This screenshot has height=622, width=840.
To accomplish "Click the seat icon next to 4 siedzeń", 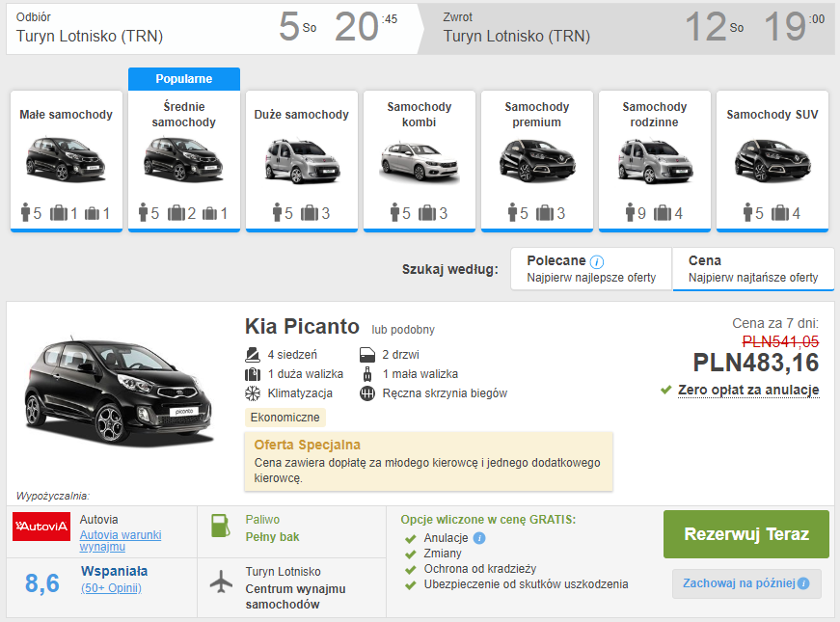I will click(253, 355).
